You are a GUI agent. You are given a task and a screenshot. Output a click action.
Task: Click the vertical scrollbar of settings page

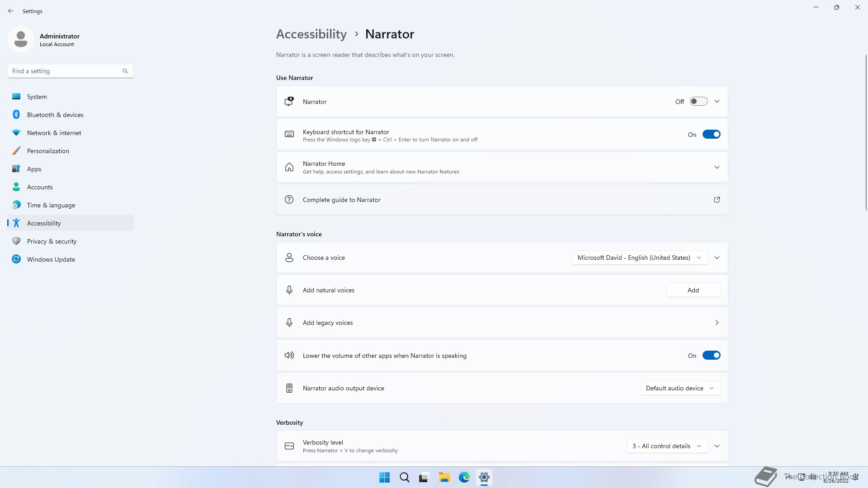coord(866,132)
